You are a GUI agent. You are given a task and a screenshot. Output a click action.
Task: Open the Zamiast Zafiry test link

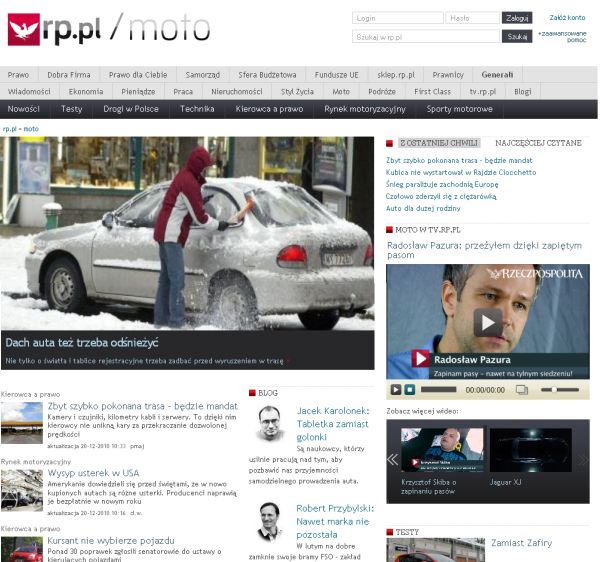pos(522,543)
